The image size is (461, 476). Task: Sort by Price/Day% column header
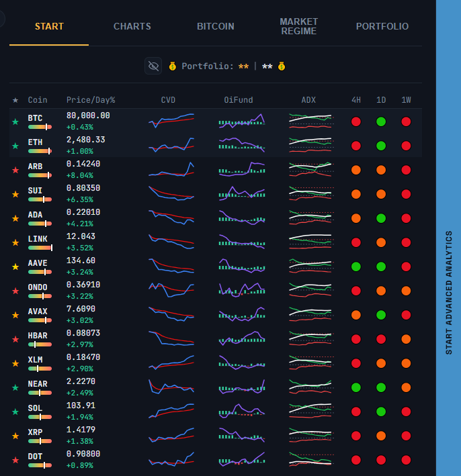coord(91,100)
